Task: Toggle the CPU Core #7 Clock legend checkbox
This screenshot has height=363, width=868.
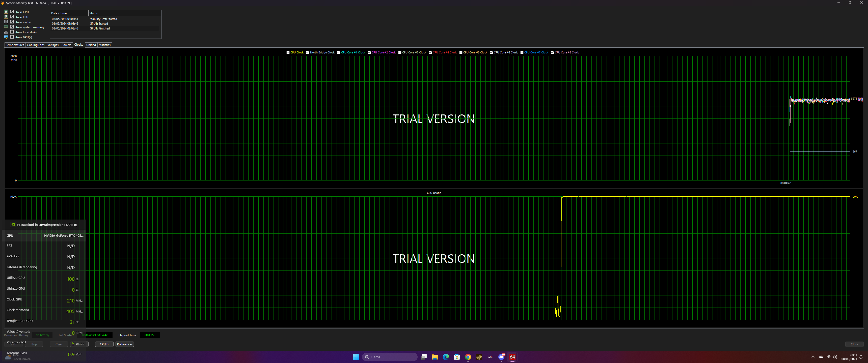Action: pyautogui.click(x=522, y=52)
